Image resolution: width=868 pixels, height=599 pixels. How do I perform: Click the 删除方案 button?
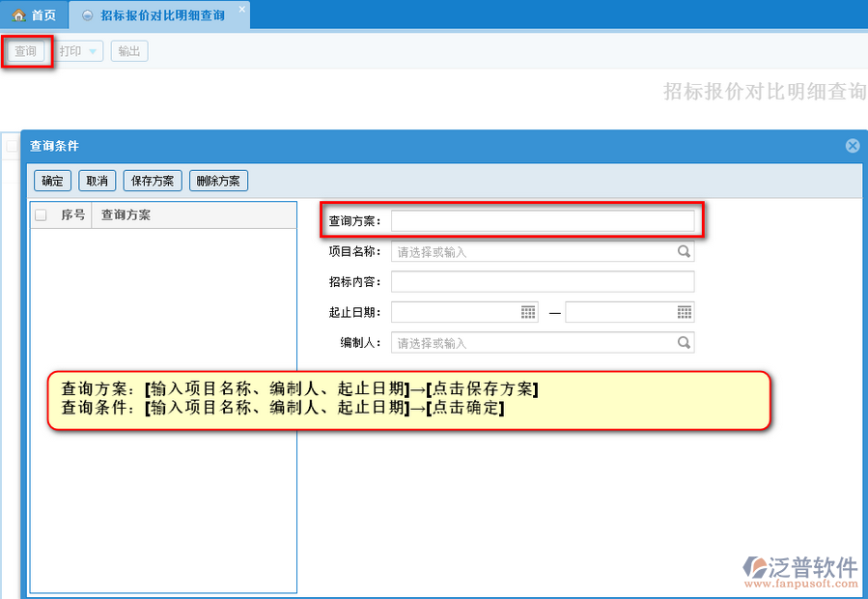click(x=219, y=181)
